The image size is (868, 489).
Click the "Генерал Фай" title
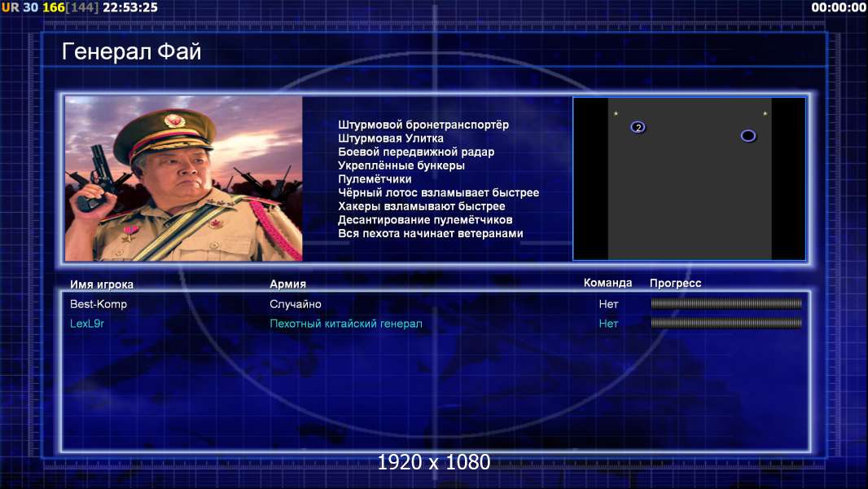pos(131,51)
